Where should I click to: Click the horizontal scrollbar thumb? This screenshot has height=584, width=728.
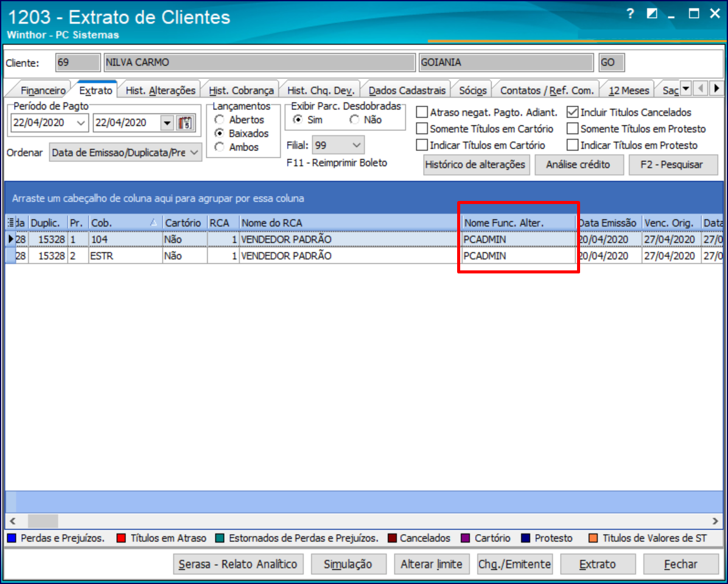click(x=43, y=520)
